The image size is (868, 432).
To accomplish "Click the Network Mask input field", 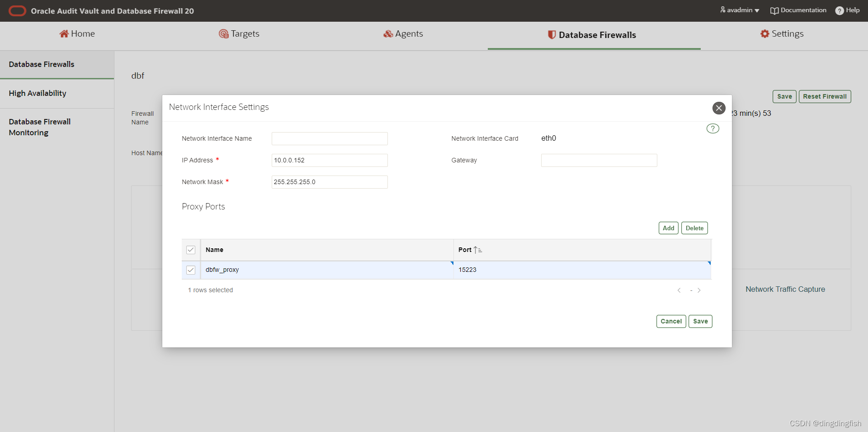I will 330,182.
